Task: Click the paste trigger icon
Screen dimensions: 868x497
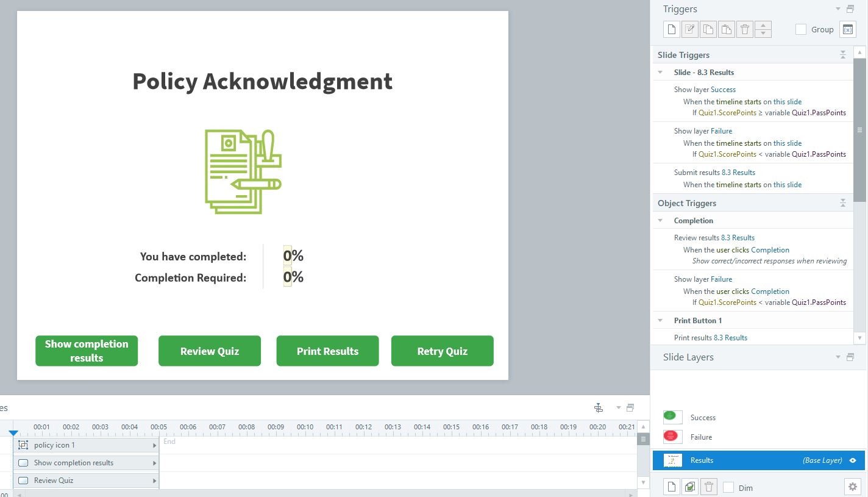Action: (x=726, y=29)
